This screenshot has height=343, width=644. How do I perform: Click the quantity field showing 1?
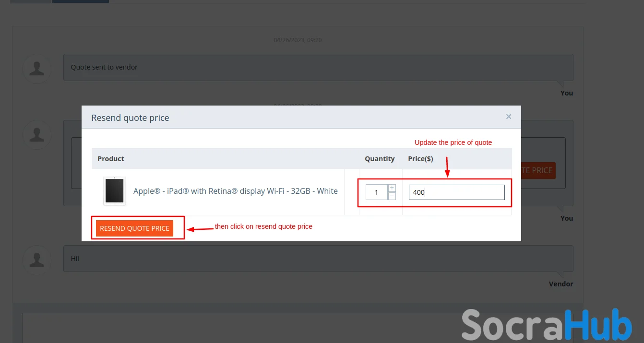376,192
